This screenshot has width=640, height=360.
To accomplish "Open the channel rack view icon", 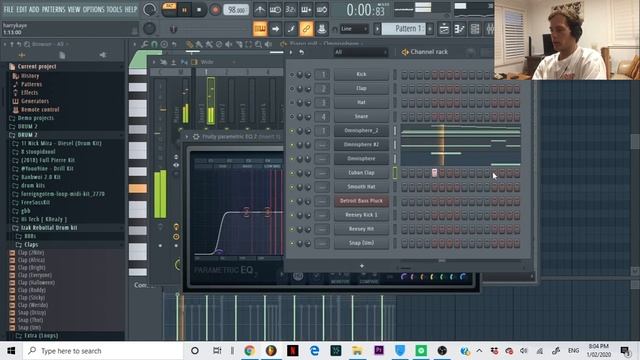I will (475, 29).
